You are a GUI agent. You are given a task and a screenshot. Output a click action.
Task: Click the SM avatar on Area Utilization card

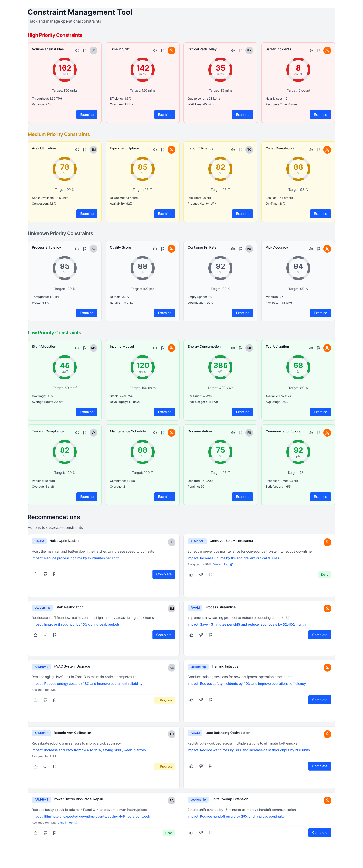pyautogui.click(x=94, y=150)
